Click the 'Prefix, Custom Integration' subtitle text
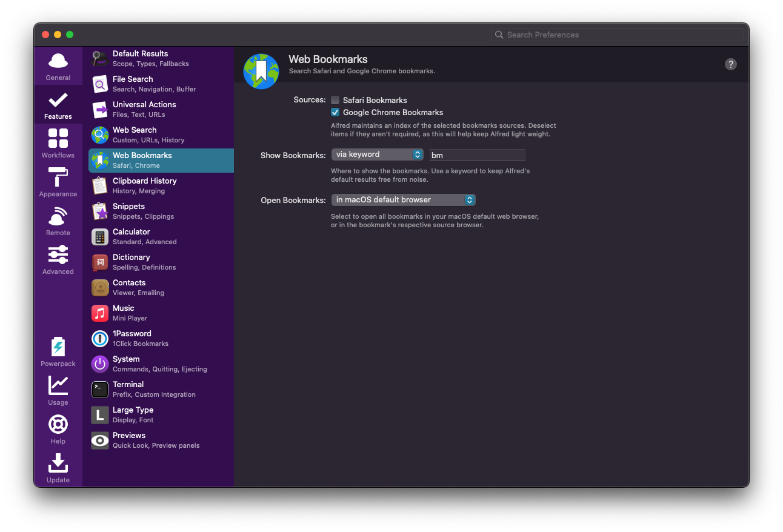This screenshot has height=532, width=783. coord(154,394)
